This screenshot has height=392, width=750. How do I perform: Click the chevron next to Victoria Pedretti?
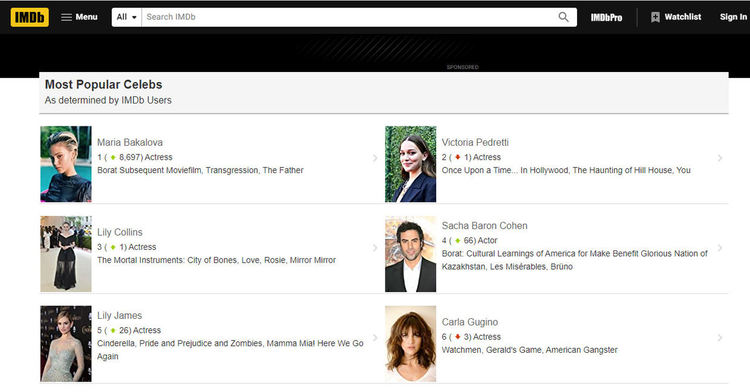coord(720,158)
